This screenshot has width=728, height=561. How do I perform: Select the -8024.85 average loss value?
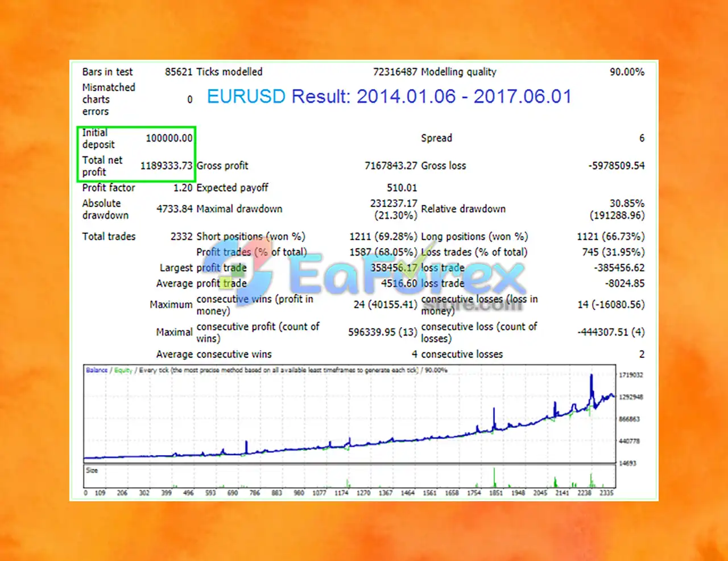pos(624,283)
